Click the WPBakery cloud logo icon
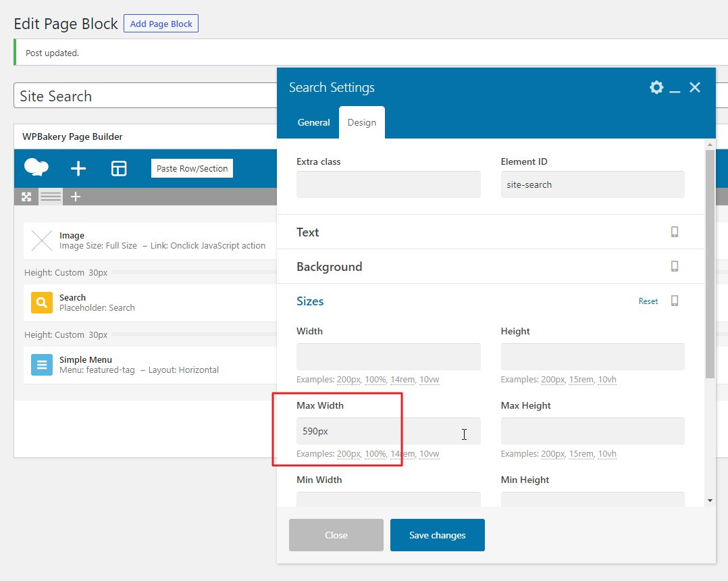 tap(36, 168)
